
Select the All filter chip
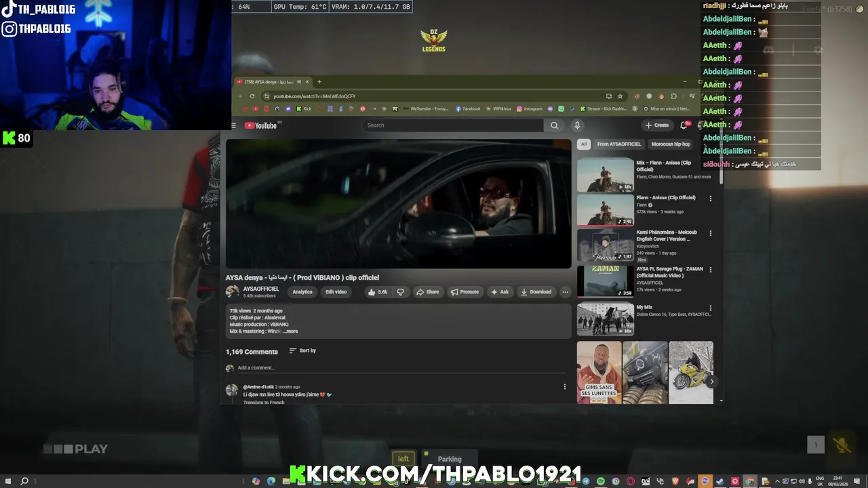583,144
